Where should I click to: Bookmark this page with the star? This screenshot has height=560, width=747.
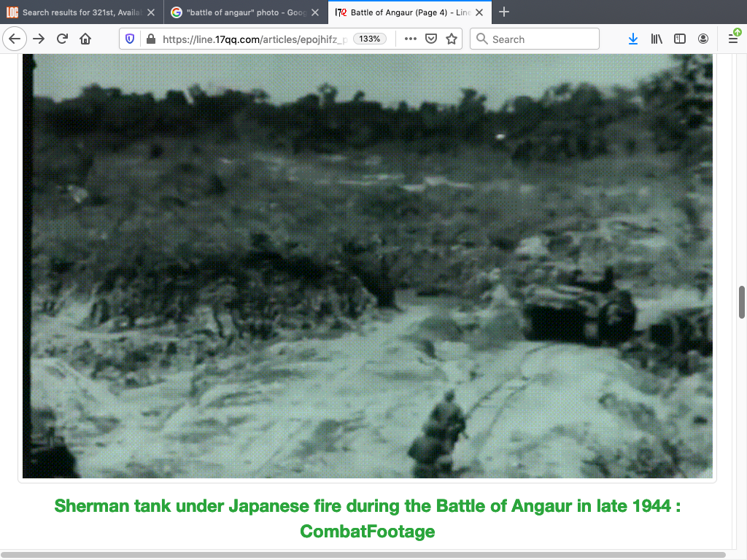[452, 39]
